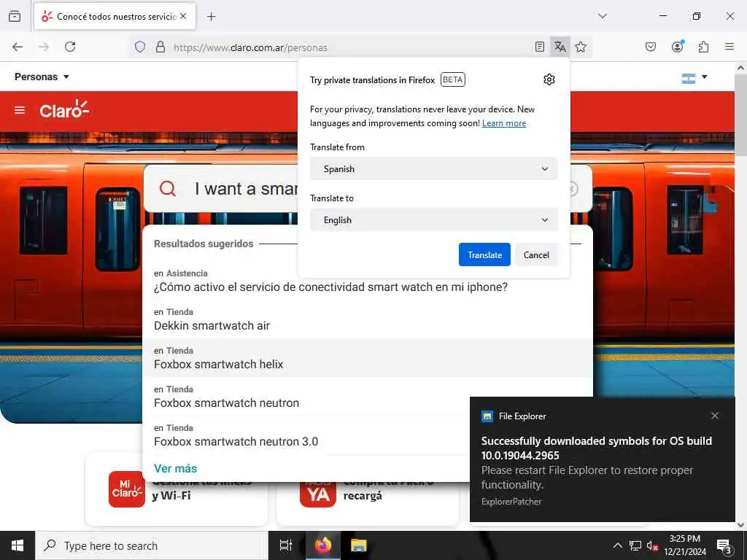
Task: Open tracking protection shield info
Action: [x=139, y=47]
